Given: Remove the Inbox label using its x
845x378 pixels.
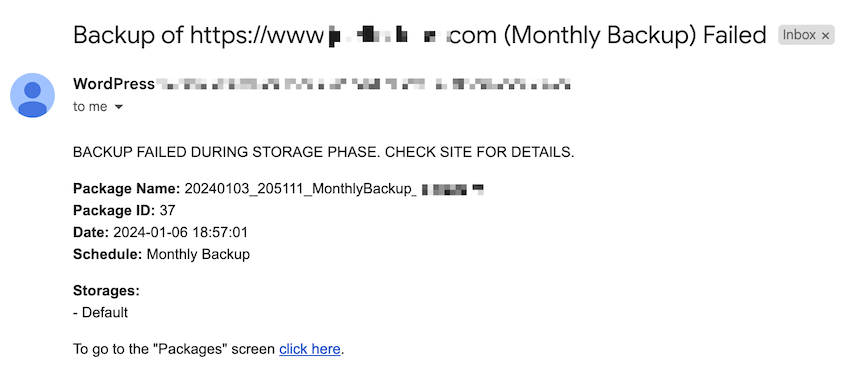Looking at the screenshot, I should coord(825,35).
